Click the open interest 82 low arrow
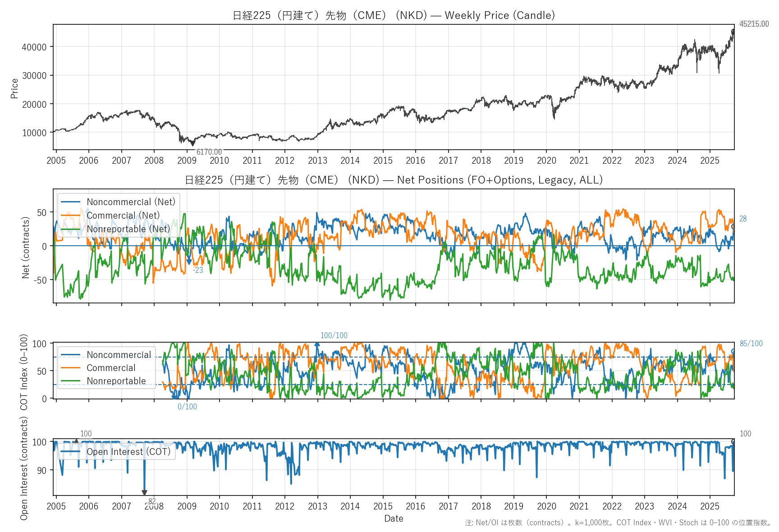 point(144,493)
